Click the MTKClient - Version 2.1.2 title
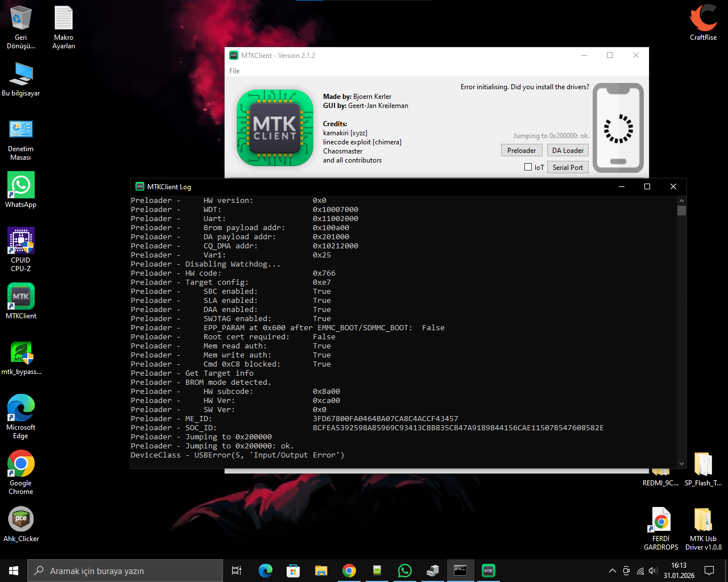This screenshot has height=582, width=728. 278,56
